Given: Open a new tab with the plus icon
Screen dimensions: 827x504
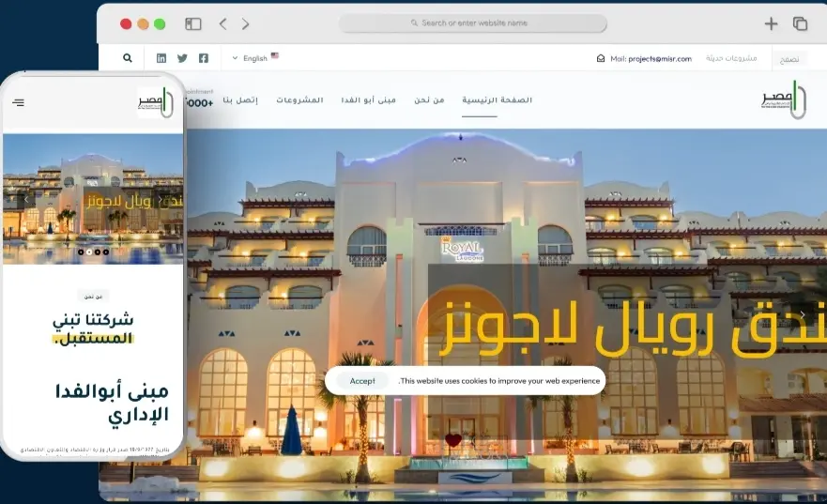Looking at the screenshot, I should click(771, 23).
